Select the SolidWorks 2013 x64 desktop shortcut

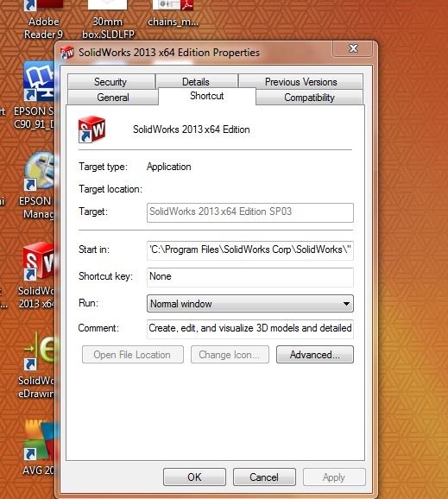(x=36, y=275)
